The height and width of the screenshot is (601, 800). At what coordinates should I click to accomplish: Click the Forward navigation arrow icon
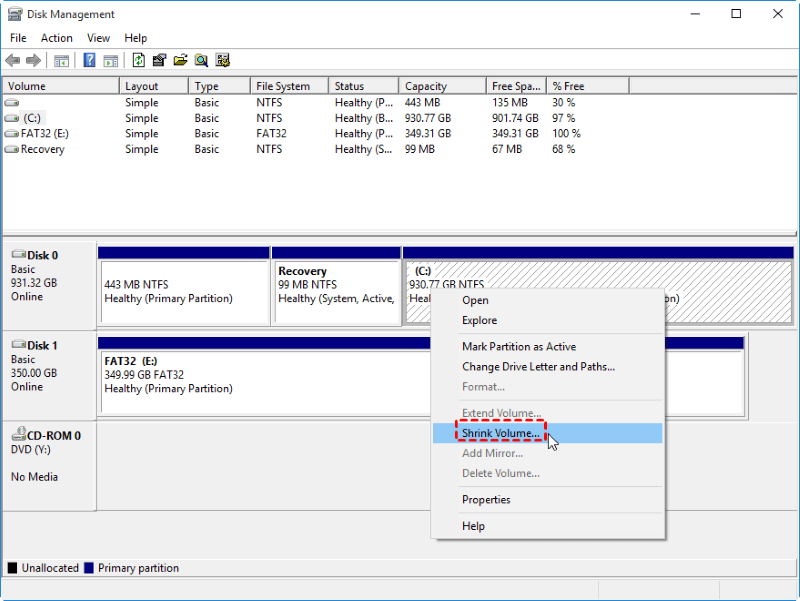click(x=31, y=59)
